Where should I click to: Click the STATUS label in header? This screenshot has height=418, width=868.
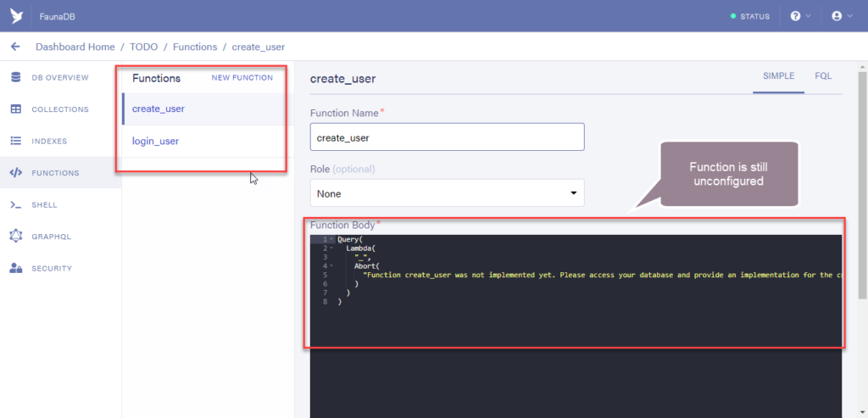(755, 17)
